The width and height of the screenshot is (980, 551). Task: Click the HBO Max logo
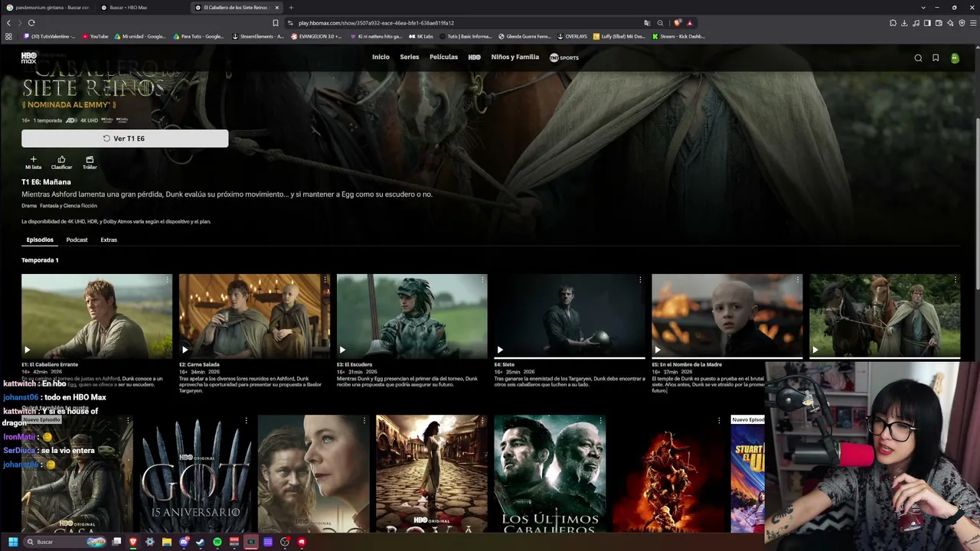point(29,57)
